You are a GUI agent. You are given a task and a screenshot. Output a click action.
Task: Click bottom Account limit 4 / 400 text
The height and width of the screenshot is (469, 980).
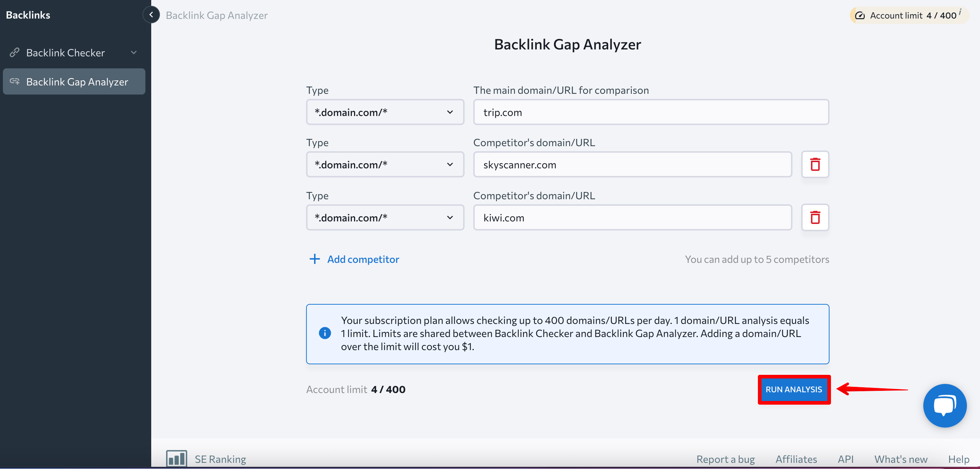pyautogui.click(x=356, y=389)
